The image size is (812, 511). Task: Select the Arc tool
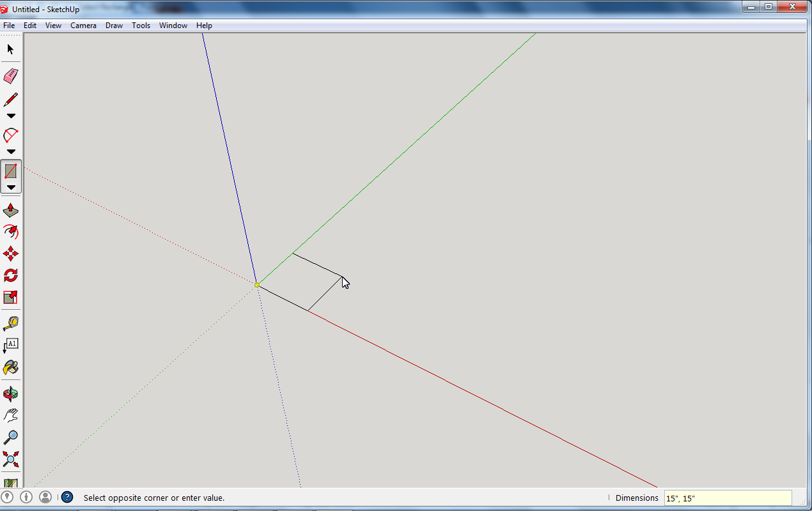pos(11,135)
